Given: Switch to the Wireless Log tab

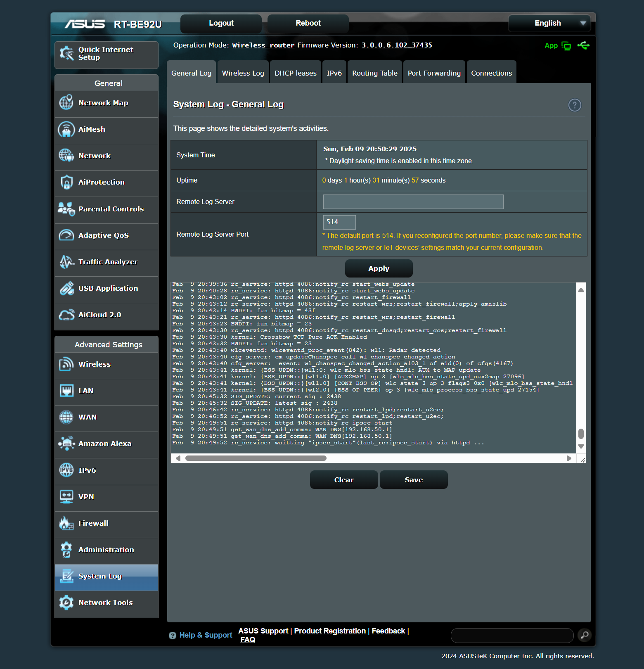Looking at the screenshot, I should point(243,73).
